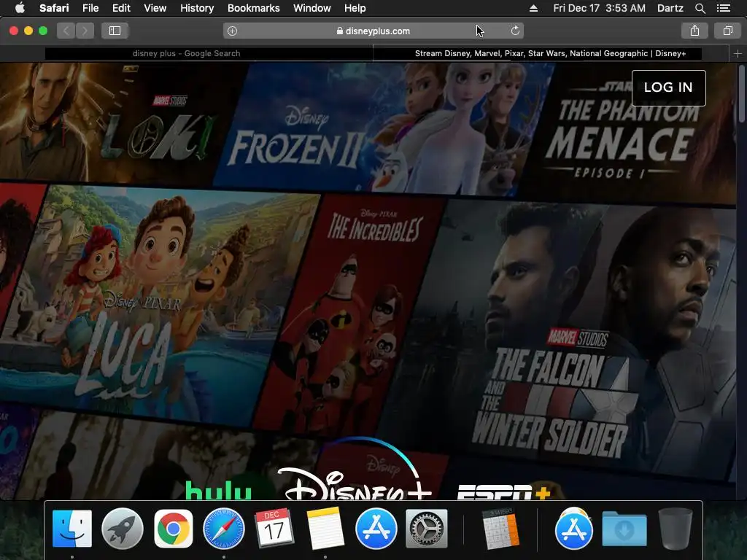Open Finder from the dock
Viewport: 747px width, 560px height.
click(x=72, y=529)
